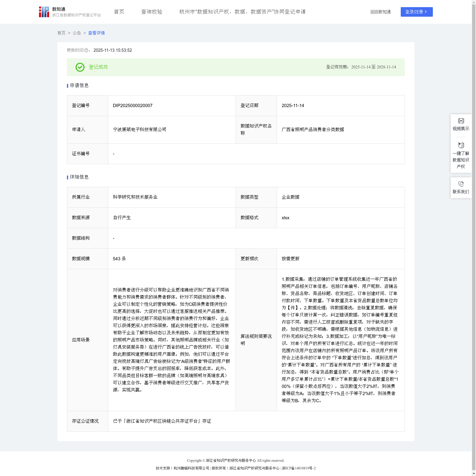Click the green 登记成功 checkmark icon
The width and height of the screenshot is (476, 476).
click(80, 67)
